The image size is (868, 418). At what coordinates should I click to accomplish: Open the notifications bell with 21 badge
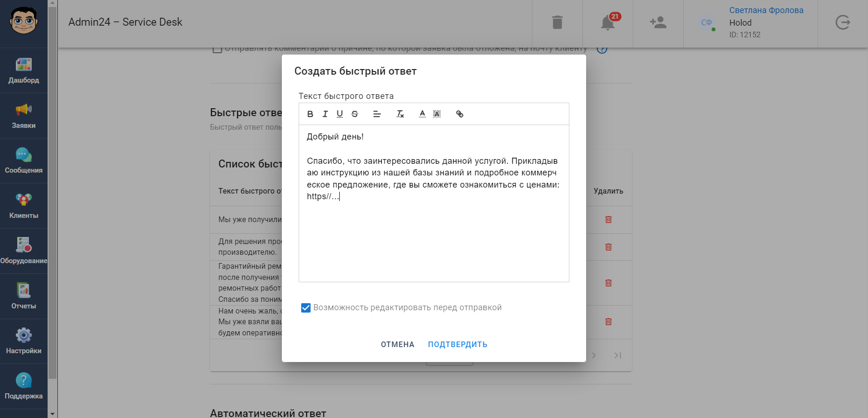coord(608,22)
